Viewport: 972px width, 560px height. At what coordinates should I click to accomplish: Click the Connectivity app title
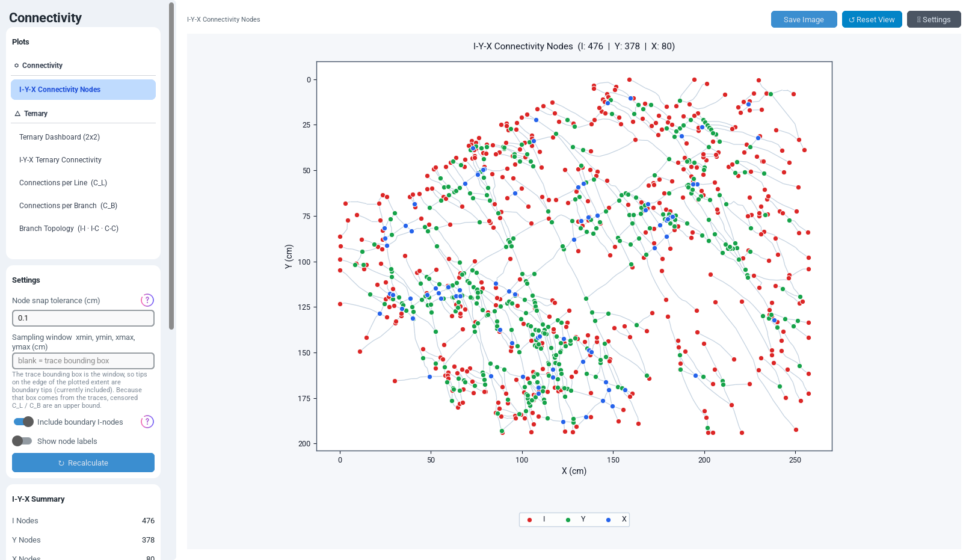pyautogui.click(x=45, y=17)
